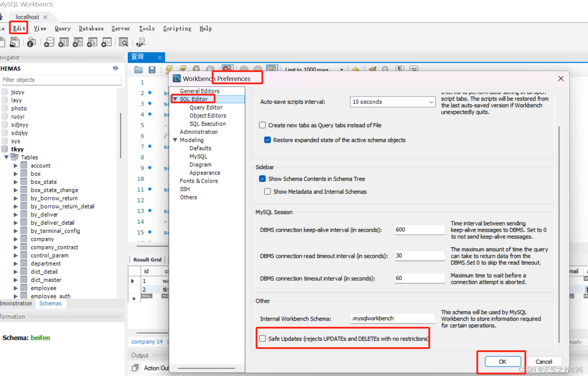This screenshot has width=588, height=376.
Task: Enable Show Metadata and Internal Schemas
Action: [x=267, y=192]
